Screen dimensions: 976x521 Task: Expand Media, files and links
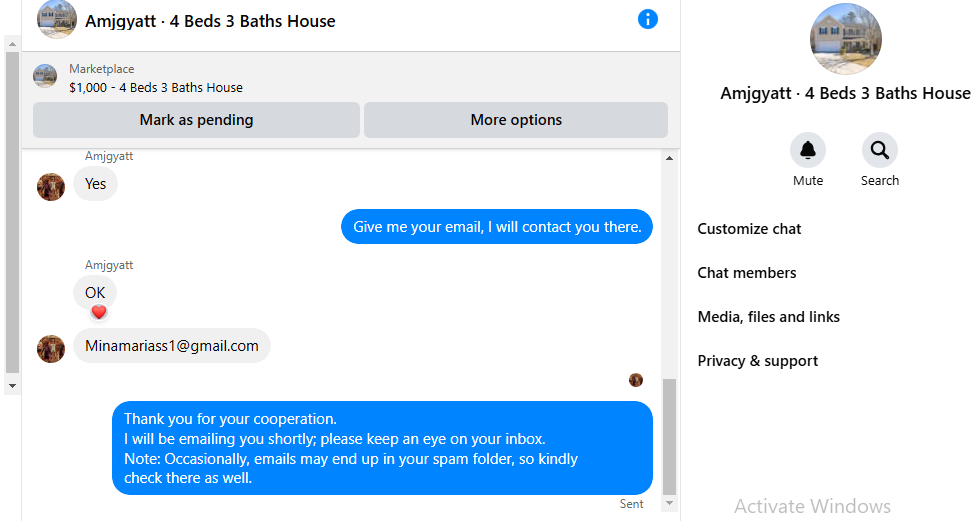click(769, 317)
